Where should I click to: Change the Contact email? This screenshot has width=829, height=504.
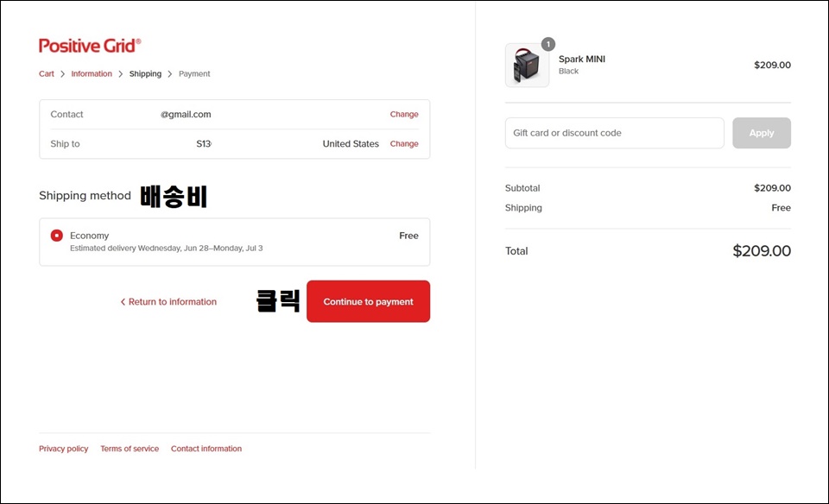[404, 114]
